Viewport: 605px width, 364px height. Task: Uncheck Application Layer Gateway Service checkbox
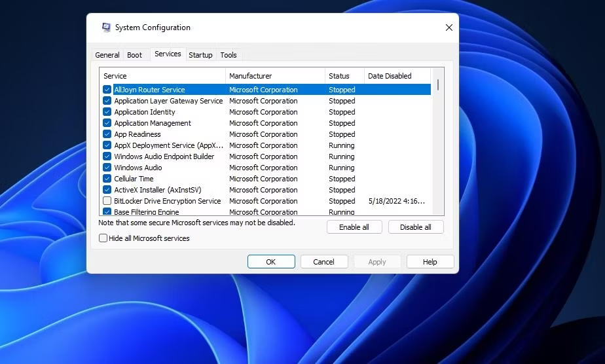click(107, 101)
